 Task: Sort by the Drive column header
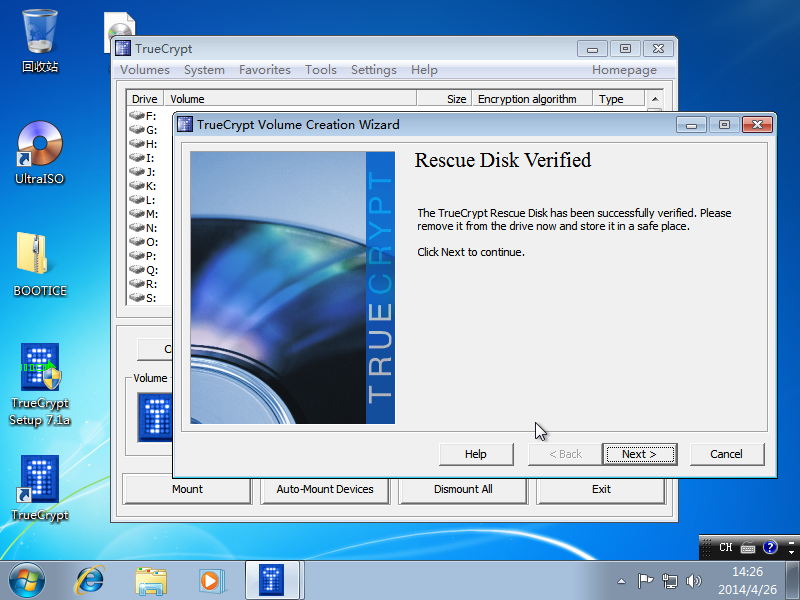tap(145, 99)
